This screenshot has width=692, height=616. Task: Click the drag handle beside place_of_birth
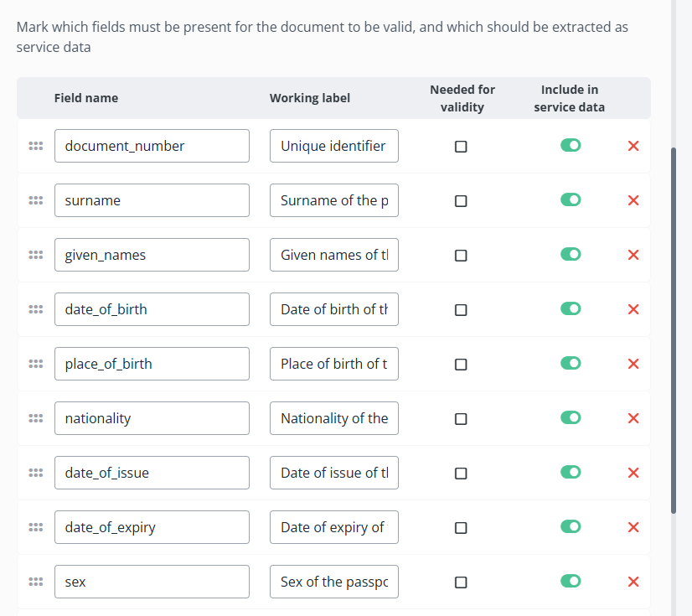click(36, 364)
